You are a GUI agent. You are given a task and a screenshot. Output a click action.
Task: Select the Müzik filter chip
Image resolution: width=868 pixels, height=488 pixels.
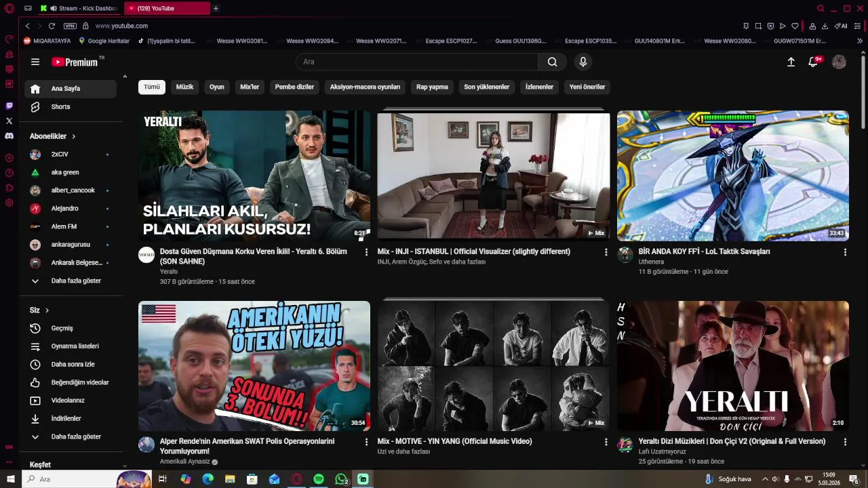point(184,87)
